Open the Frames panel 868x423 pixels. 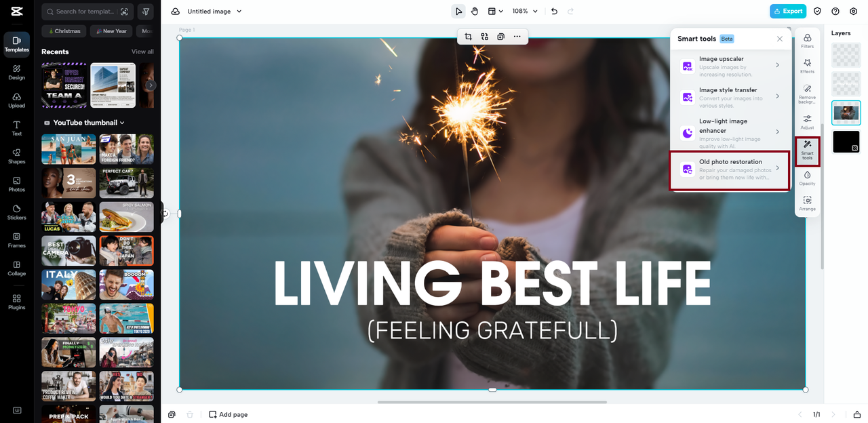[16, 241]
